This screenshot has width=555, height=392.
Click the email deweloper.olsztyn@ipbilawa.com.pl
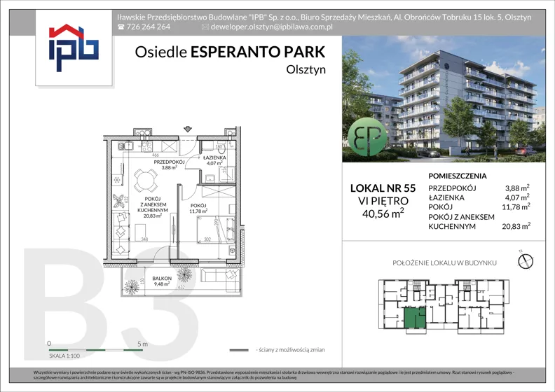coord(271,27)
